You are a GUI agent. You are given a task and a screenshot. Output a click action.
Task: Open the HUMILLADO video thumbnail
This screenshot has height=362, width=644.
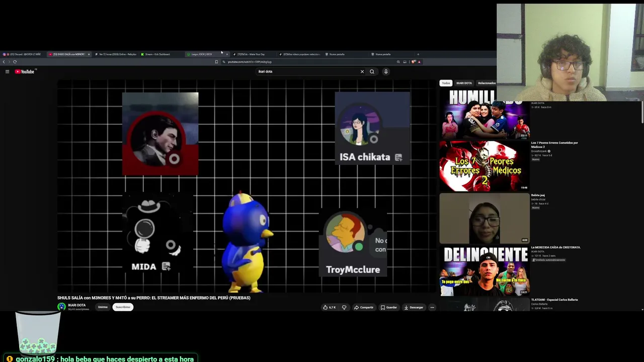pyautogui.click(x=485, y=114)
